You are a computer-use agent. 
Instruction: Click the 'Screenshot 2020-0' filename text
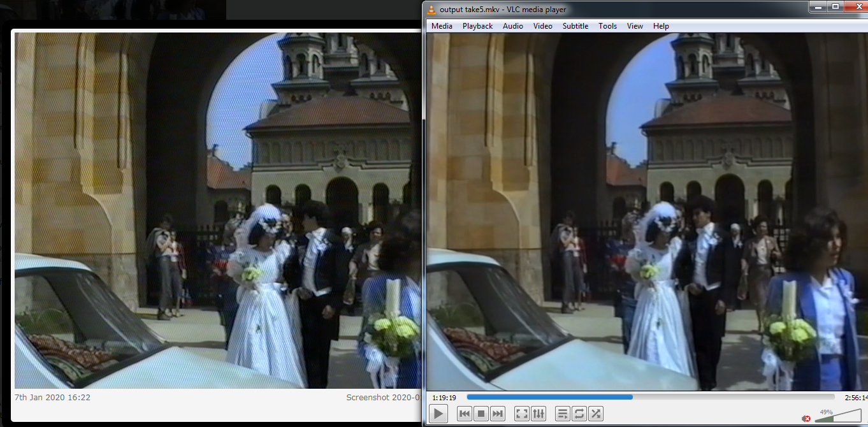point(384,397)
